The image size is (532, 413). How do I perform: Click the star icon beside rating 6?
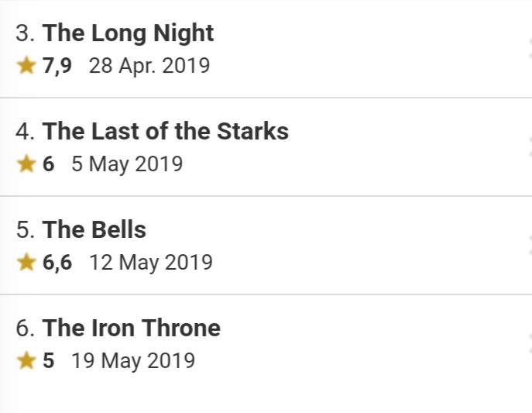[x=26, y=163]
